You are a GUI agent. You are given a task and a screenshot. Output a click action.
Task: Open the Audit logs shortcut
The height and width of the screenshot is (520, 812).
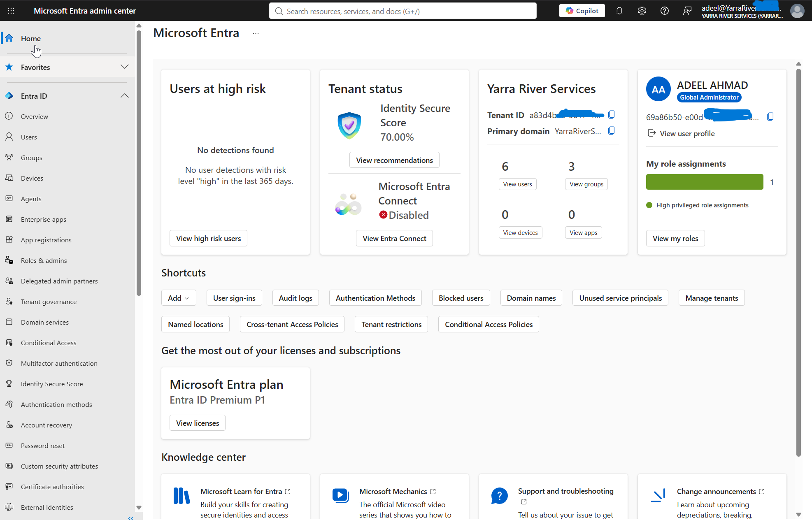295,298
